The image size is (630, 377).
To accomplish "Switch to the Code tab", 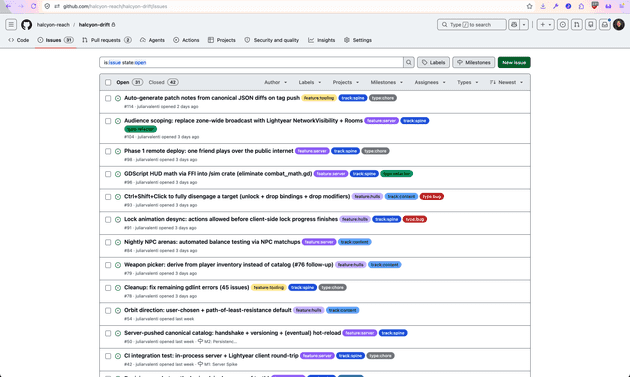I will coord(19,40).
